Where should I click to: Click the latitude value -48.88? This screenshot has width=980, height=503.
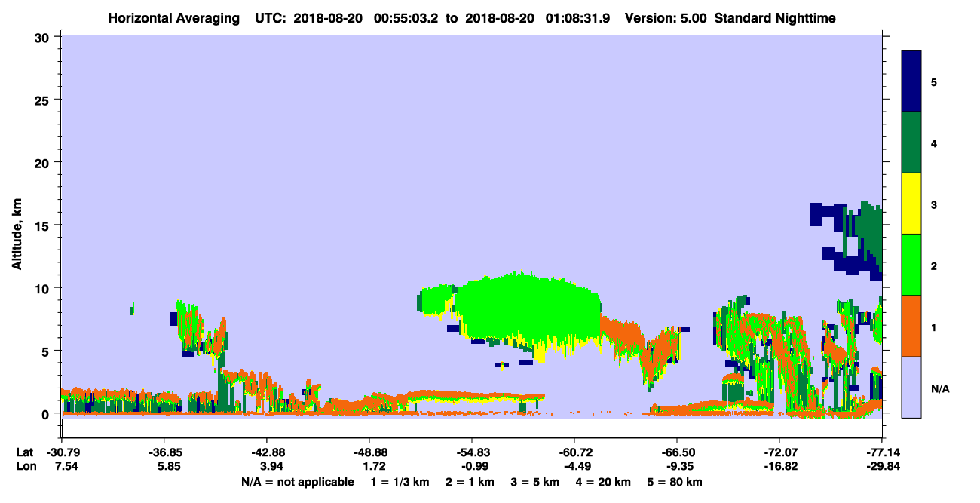(369, 452)
